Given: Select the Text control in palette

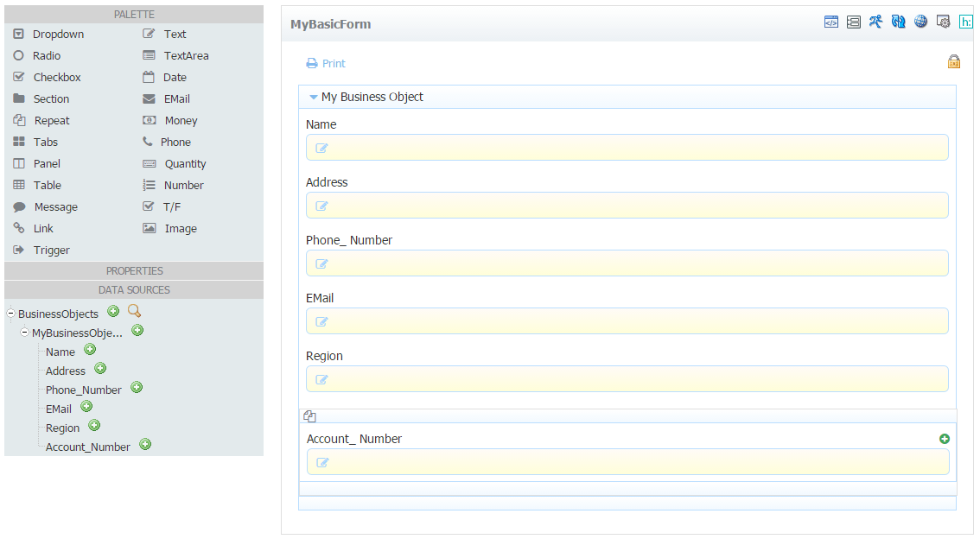Looking at the screenshot, I should [164, 34].
